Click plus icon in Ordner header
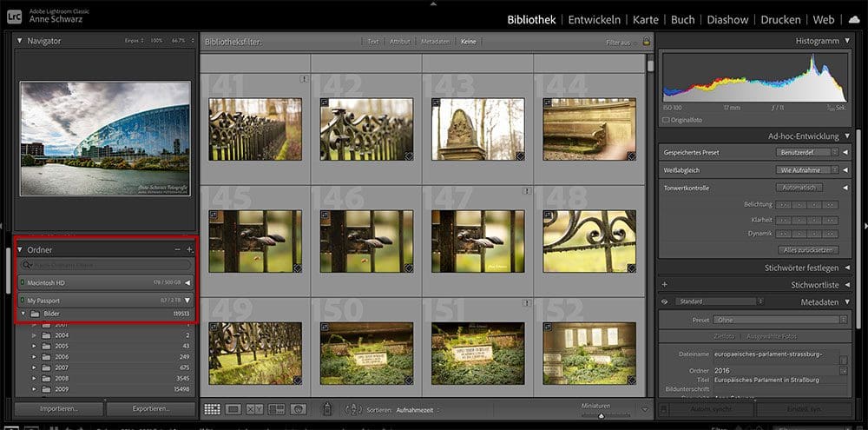 pos(189,250)
